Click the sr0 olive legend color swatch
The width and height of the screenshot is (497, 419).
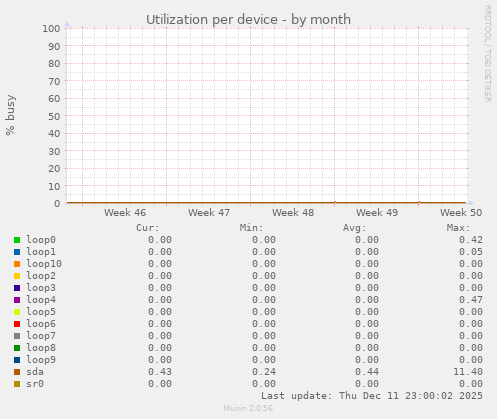pyautogui.click(x=17, y=384)
